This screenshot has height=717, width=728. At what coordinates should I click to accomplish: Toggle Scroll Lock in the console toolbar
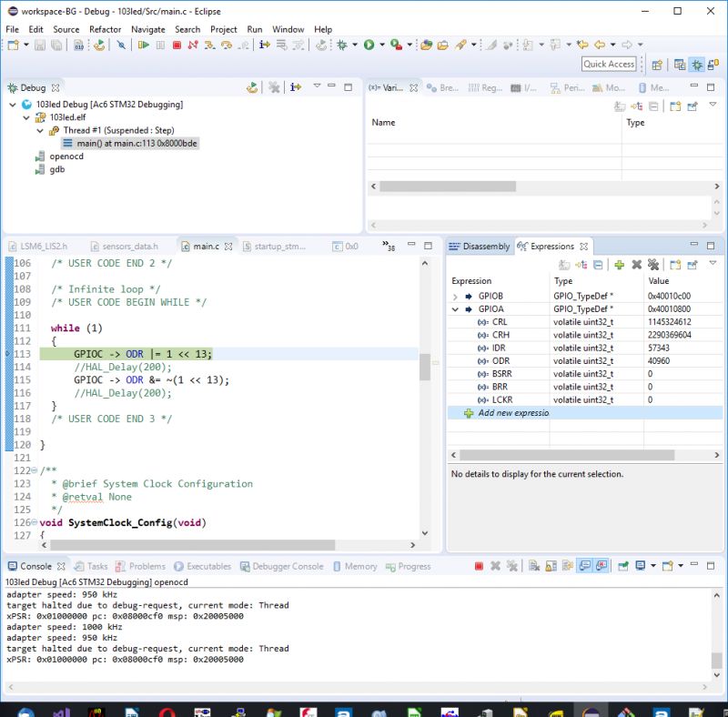(x=551, y=566)
